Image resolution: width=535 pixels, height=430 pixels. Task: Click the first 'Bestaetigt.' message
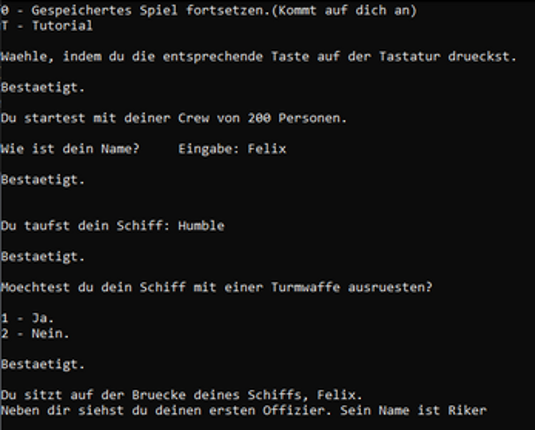(43, 88)
